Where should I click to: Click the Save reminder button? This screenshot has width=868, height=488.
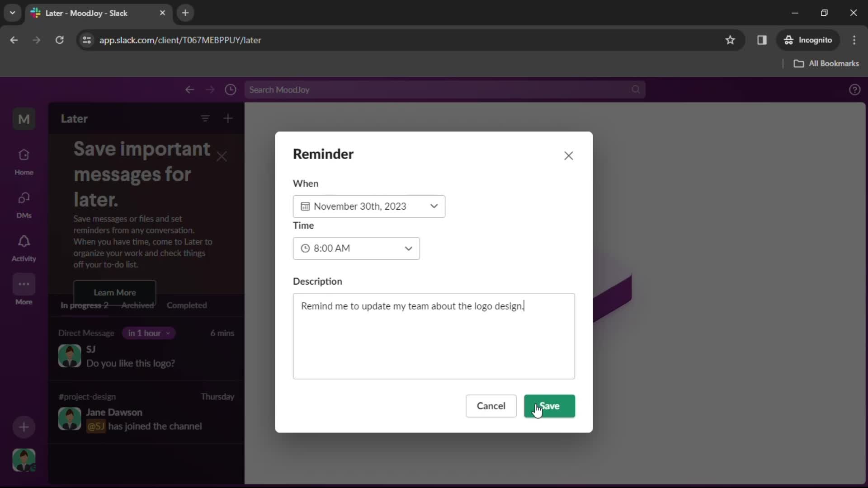[549, 406]
